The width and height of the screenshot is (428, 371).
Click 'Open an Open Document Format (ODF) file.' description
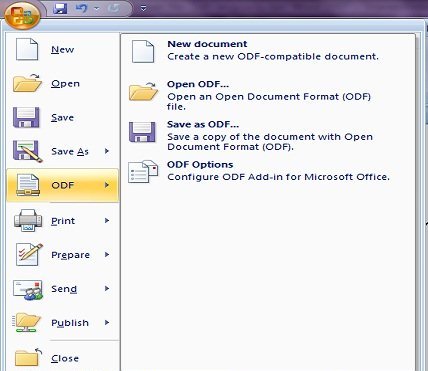(x=269, y=102)
